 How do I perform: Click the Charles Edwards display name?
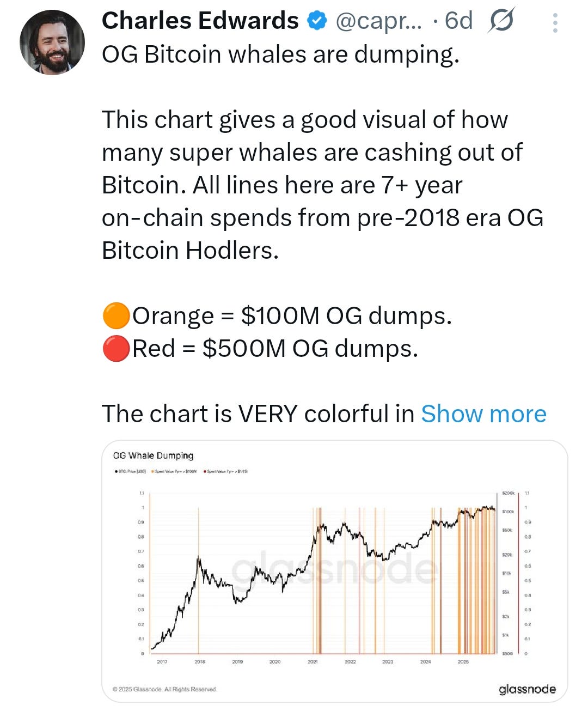tap(200, 21)
